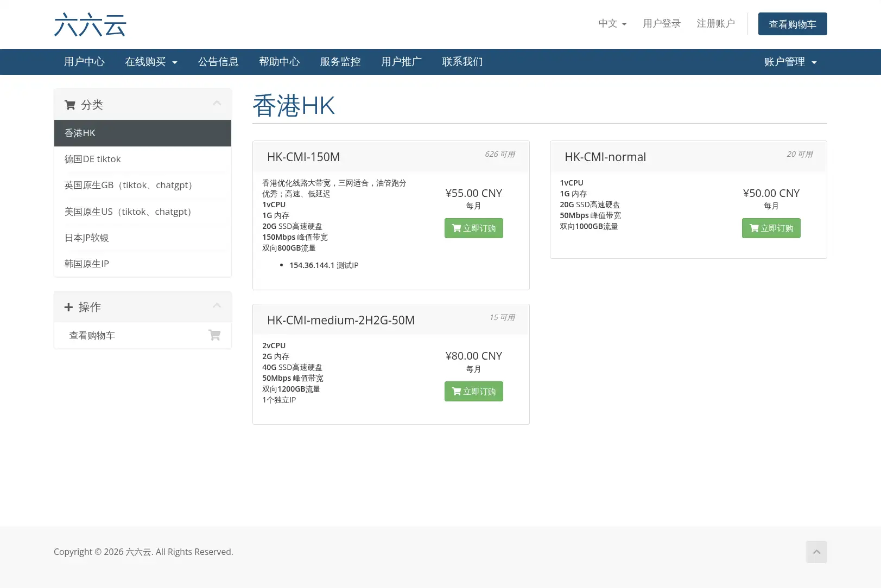Click the cart icon beside 查看购物车 in sidebar
Screen dimensions: 881x588
[214, 335]
